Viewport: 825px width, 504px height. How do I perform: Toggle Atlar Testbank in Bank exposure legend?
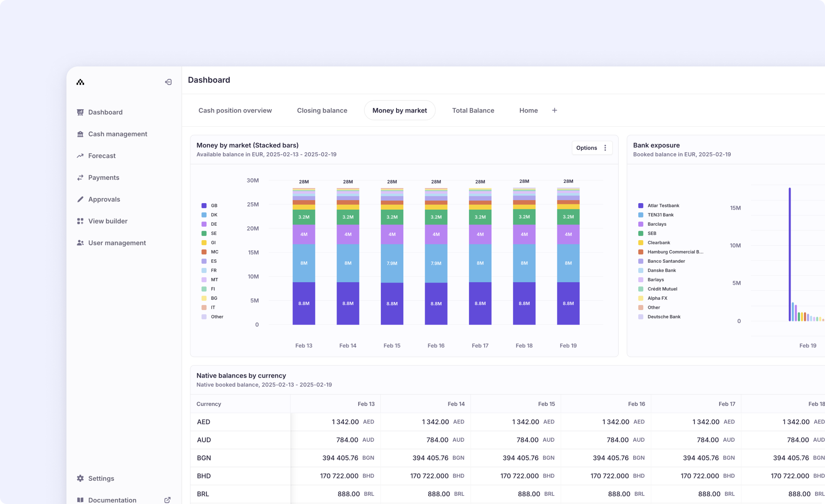pos(659,205)
